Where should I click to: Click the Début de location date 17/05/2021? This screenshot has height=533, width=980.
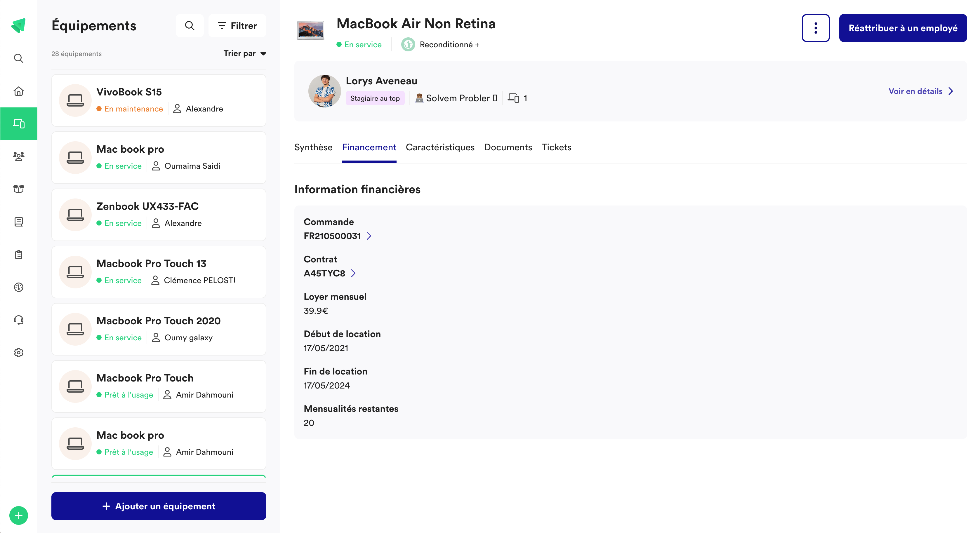[x=326, y=348]
